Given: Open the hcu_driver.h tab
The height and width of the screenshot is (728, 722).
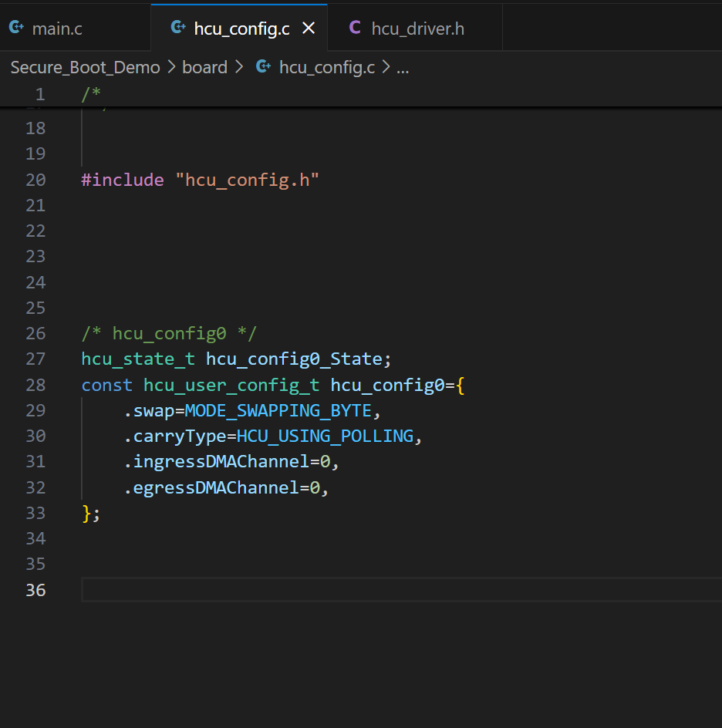Looking at the screenshot, I should pyautogui.click(x=417, y=29).
